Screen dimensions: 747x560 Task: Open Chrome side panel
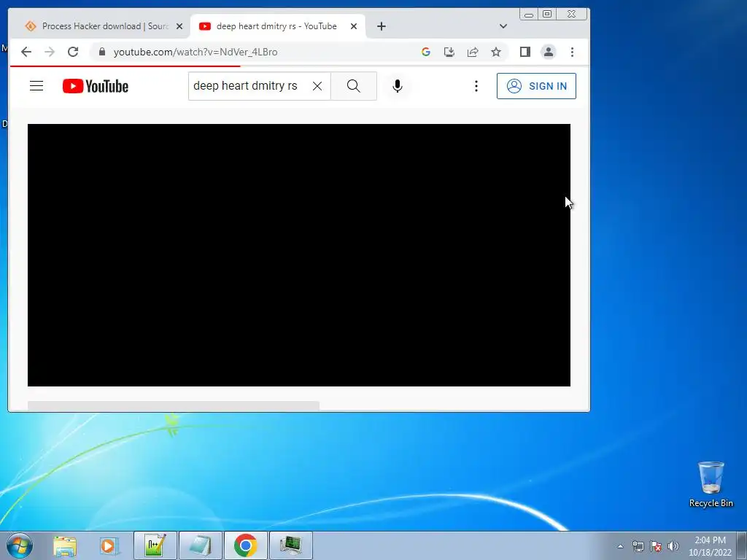[525, 52]
